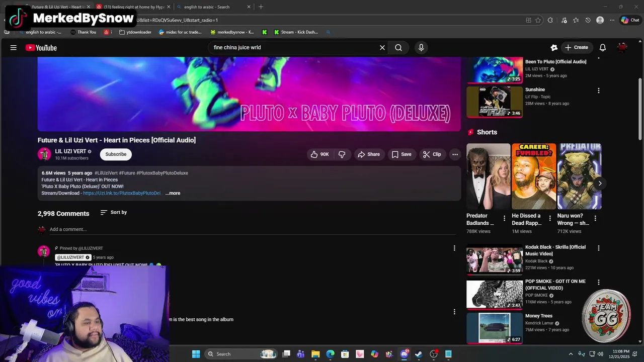
Task: Show next Shorts with right arrow
Action: pyautogui.click(x=600, y=183)
